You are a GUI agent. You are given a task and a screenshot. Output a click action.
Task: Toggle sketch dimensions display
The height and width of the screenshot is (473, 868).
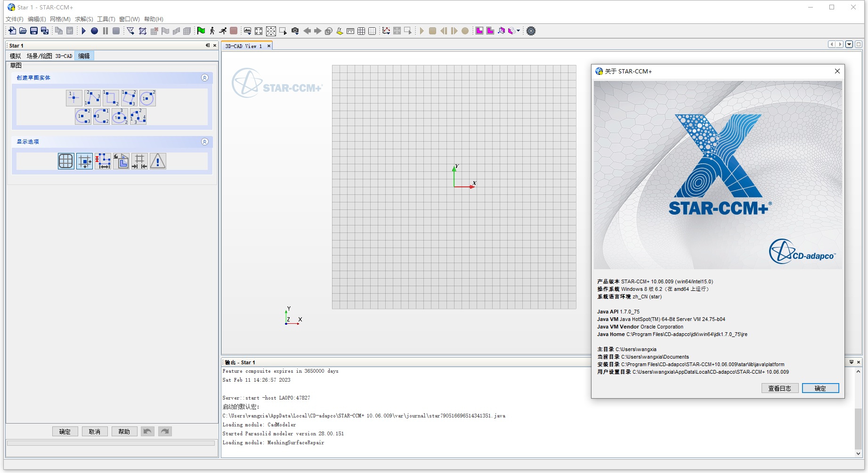pyautogui.click(x=103, y=161)
